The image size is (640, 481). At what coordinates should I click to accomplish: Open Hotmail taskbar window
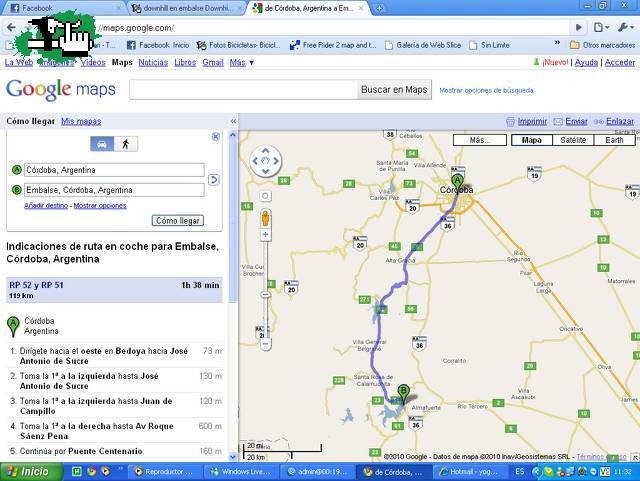pyautogui.click(x=469, y=472)
